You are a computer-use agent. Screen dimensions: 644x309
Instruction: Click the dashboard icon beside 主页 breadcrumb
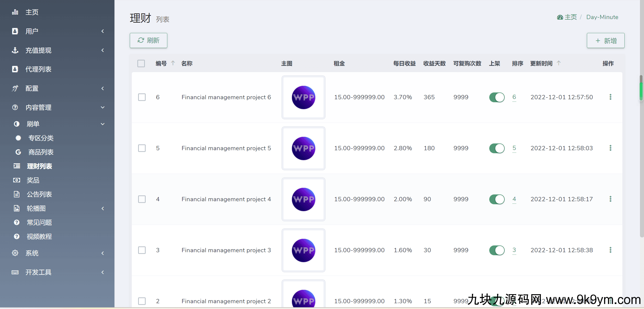560,17
